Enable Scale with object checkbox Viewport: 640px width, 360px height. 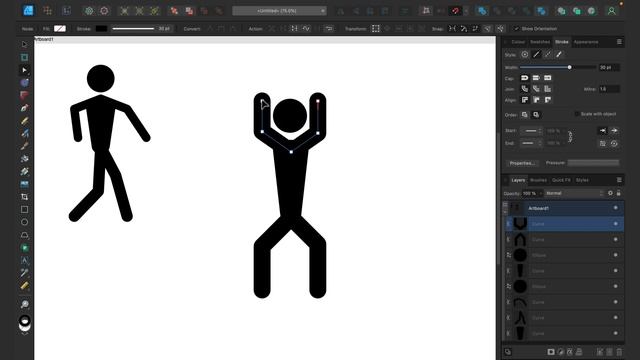coord(577,114)
